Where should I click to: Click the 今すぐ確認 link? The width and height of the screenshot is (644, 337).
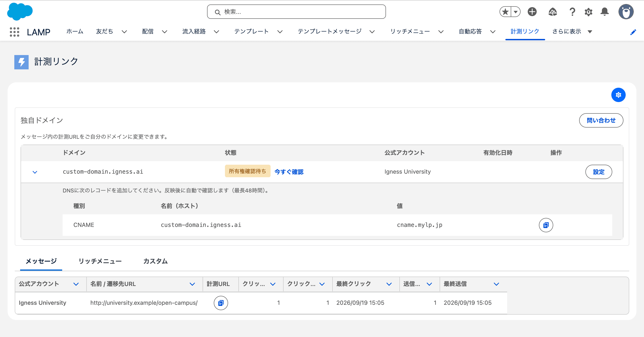(x=289, y=172)
